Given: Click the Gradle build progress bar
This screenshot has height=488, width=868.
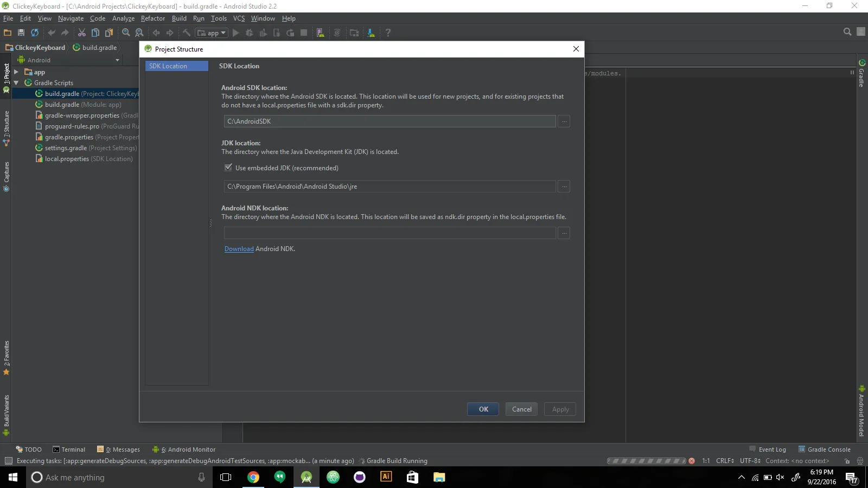Looking at the screenshot, I should [647, 461].
